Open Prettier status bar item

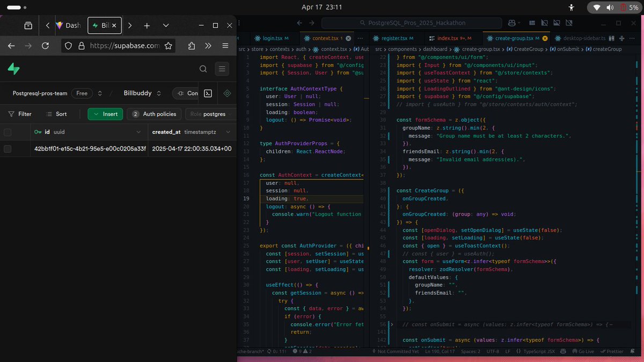[612, 351]
